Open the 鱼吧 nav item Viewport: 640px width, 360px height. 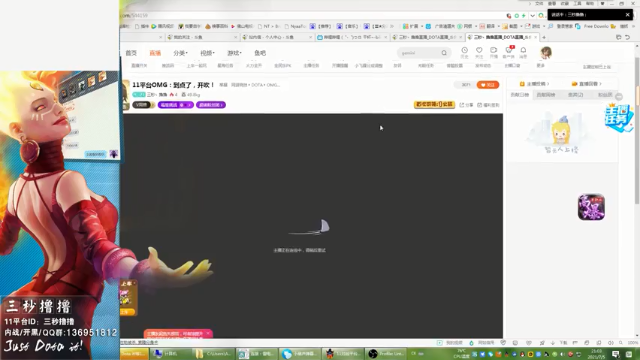(260, 53)
